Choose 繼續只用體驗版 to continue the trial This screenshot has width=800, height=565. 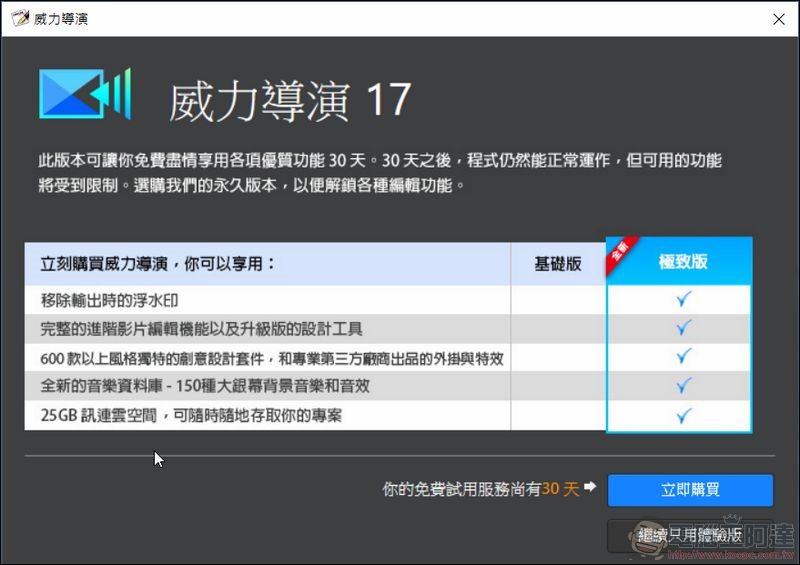pos(690,535)
